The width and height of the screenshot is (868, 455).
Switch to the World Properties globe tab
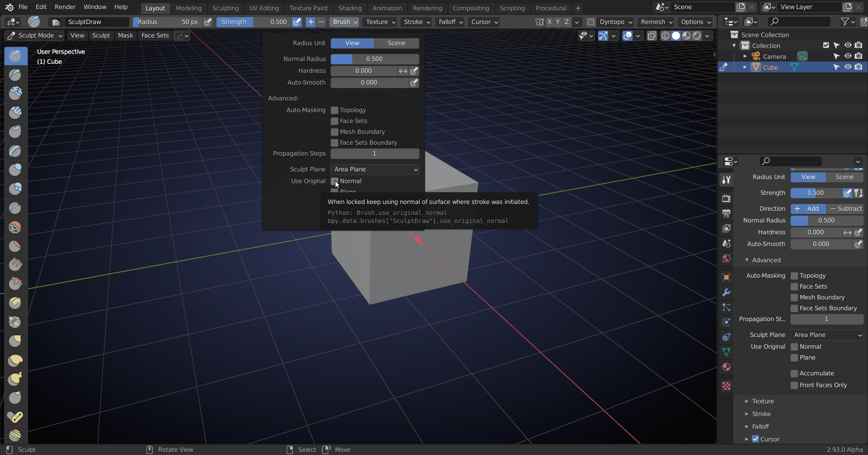coord(726,258)
